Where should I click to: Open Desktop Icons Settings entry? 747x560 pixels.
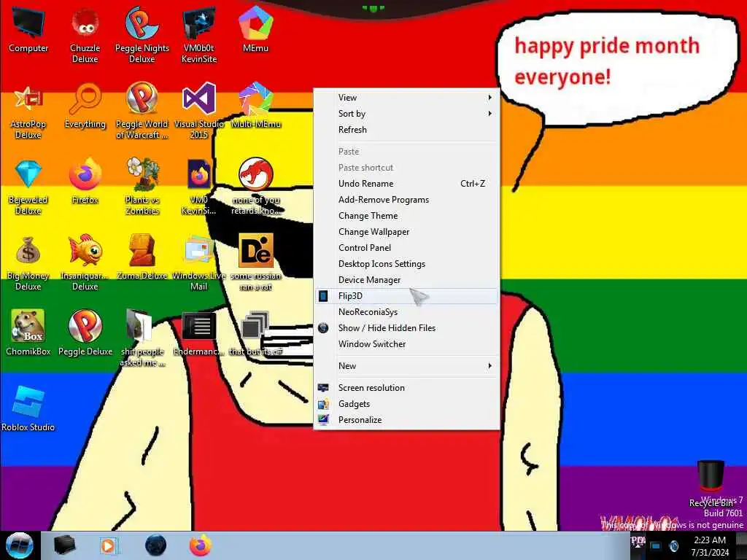406,264
